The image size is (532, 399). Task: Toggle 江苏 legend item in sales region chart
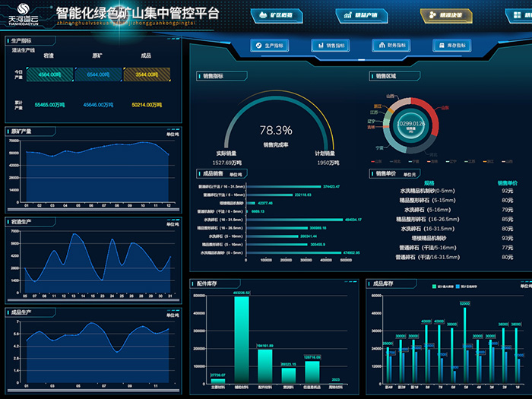coord(470,161)
